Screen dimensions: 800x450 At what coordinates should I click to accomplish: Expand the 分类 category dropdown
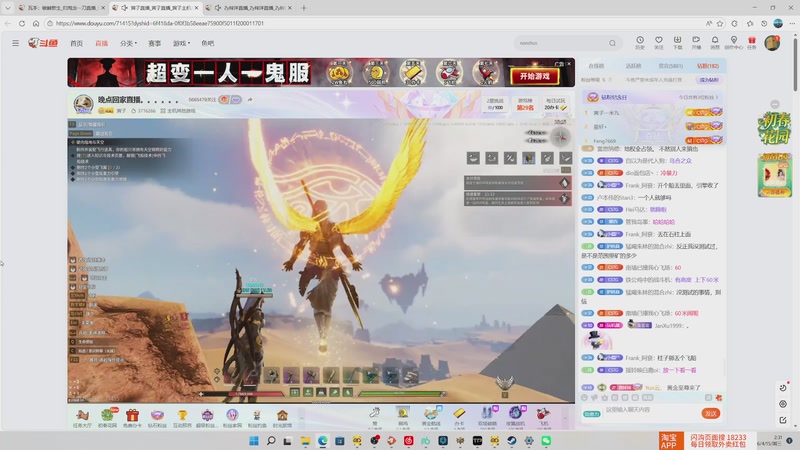click(128, 43)
